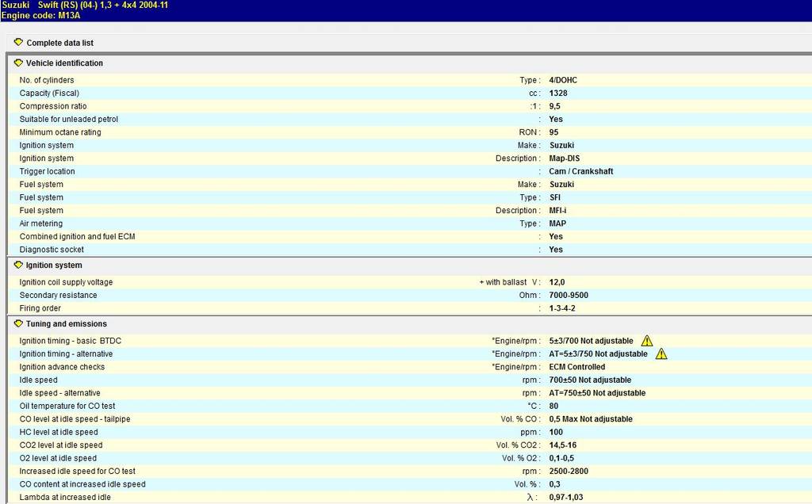Select 'CO content at increased idle speed' label
Screen dimensions: 812x504
pyautogui.click(x=82, y=484)
